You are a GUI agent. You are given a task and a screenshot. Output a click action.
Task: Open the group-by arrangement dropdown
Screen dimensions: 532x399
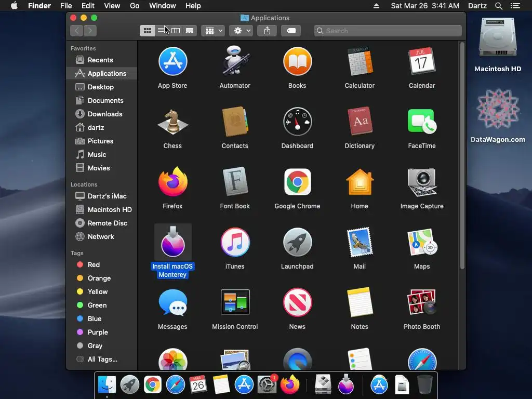click(x=213, y=31)
